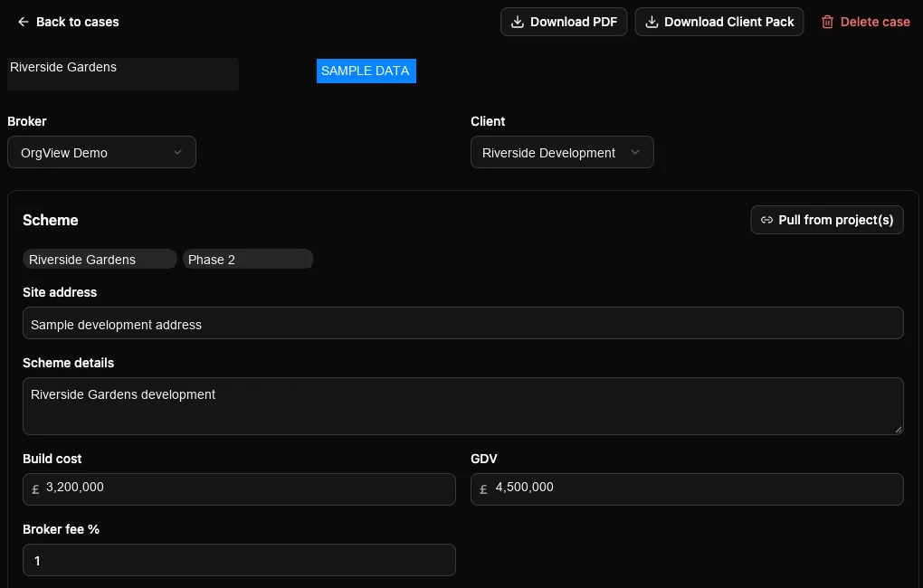Focus the Site address input field
The height and width of the screenshot is (588, 923).
462,323
